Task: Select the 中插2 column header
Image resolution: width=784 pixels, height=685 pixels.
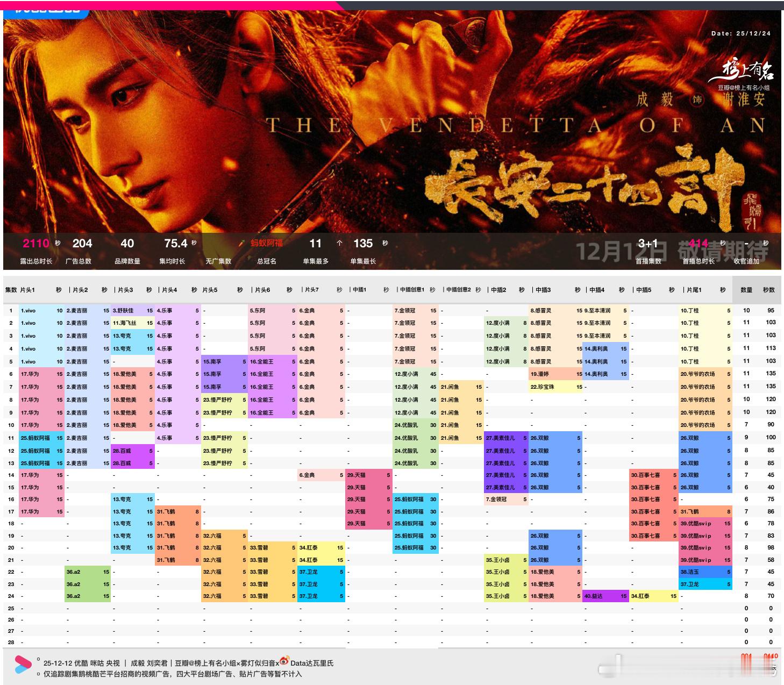Action: [499, 290]
